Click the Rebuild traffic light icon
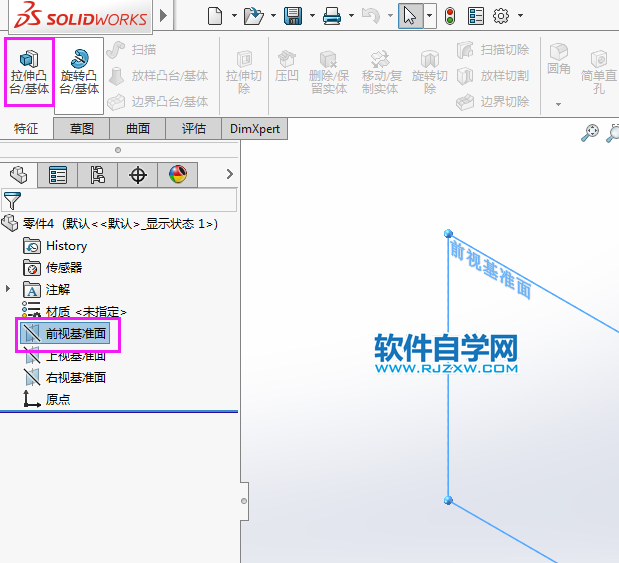Image resolution: width=619 pixels, height=563 pixels. point(450,16)
